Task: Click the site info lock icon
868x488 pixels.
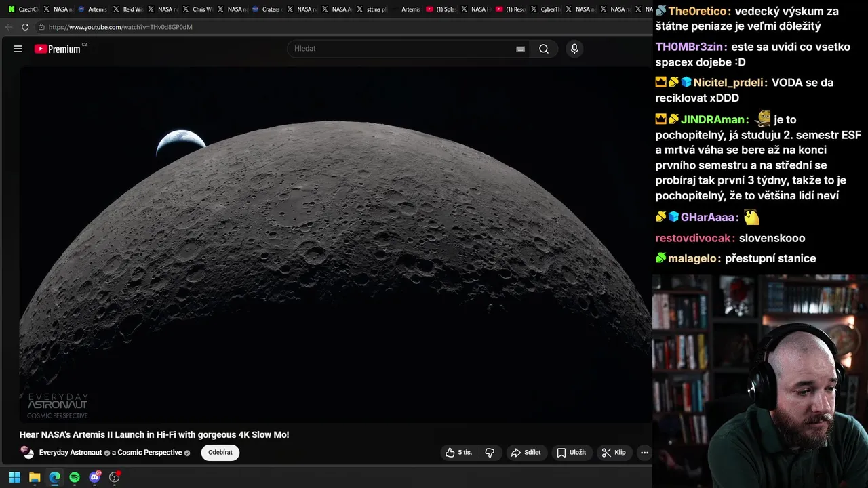Action: (41, 27)
